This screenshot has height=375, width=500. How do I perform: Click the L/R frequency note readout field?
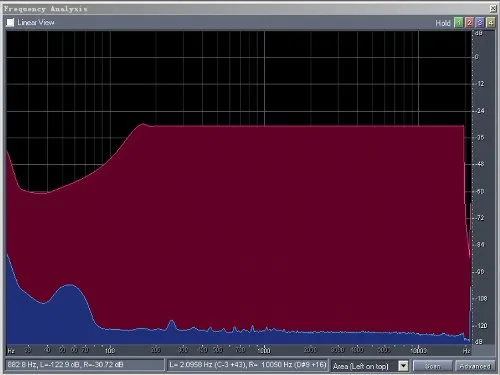coord(247,365)
